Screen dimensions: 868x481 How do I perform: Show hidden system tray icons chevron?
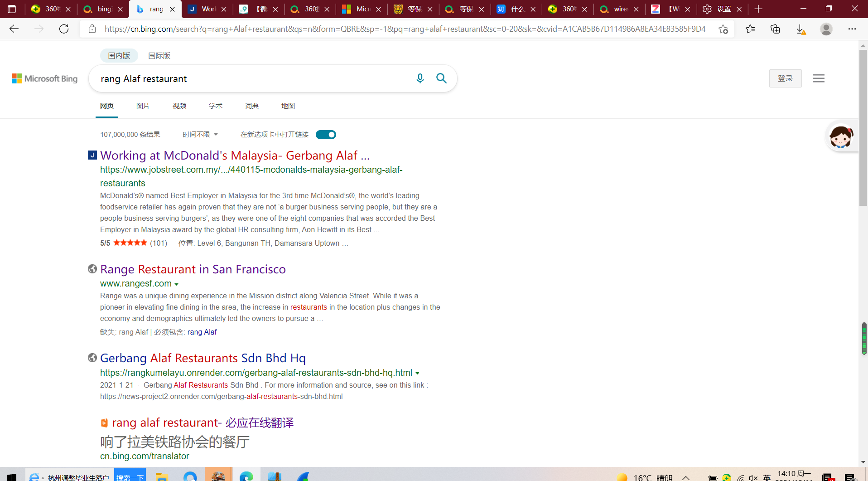tap(686, 477)
